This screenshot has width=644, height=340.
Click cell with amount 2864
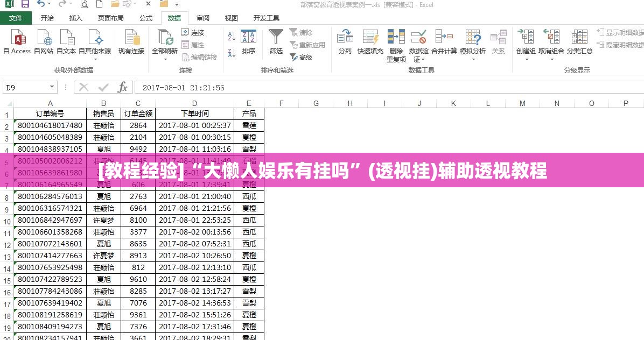point(138,125)
